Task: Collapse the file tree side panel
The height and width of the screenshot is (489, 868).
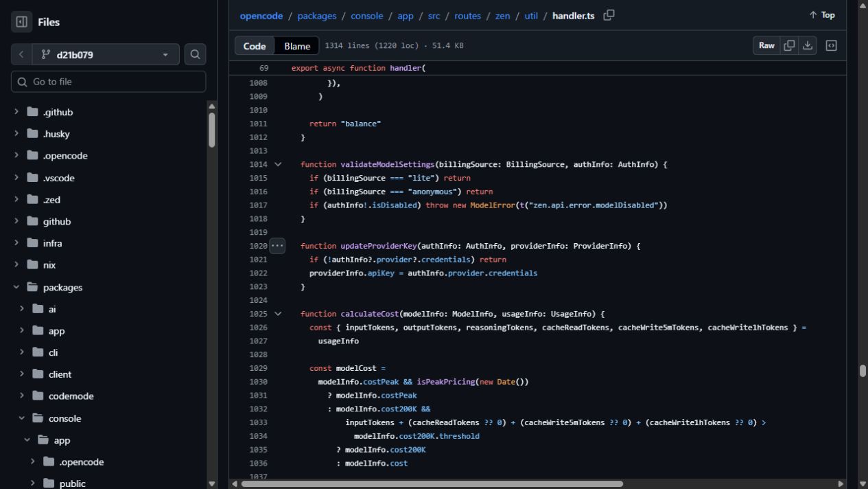Action: pyautogui.click(x=22, y=22)
